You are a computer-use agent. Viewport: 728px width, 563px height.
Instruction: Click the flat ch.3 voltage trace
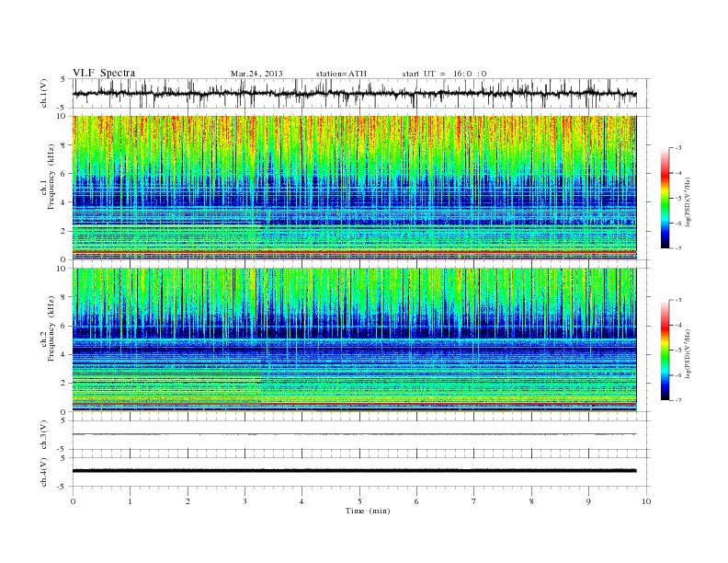tap(354, 434)
